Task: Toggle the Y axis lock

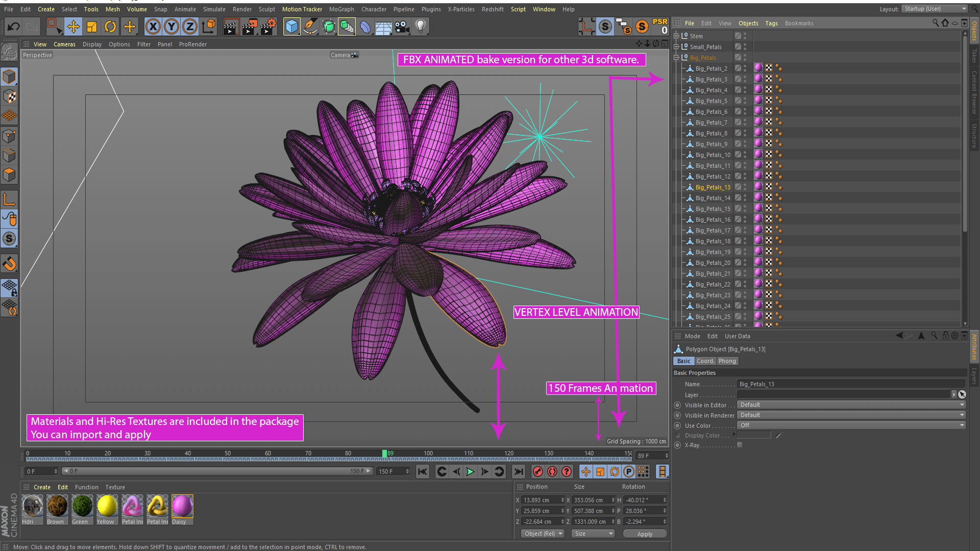Action: (171, 27)
